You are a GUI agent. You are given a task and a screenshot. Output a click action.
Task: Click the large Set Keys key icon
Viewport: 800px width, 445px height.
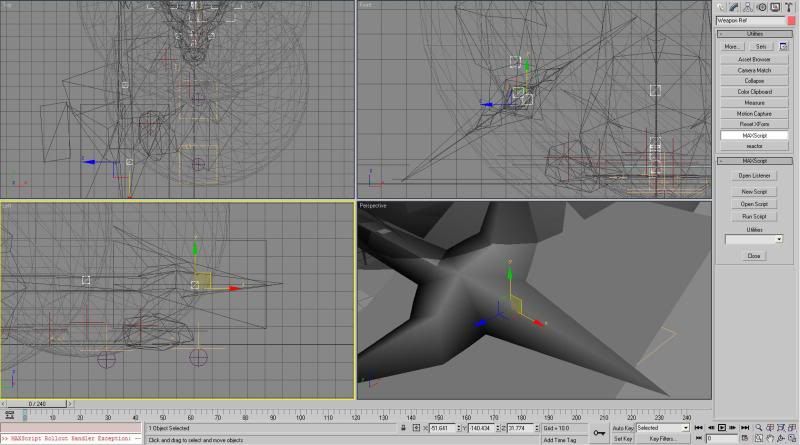(599, 433)
